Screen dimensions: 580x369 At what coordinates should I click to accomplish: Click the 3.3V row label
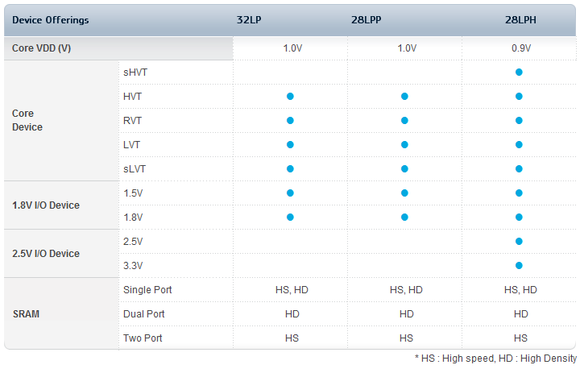133,265
